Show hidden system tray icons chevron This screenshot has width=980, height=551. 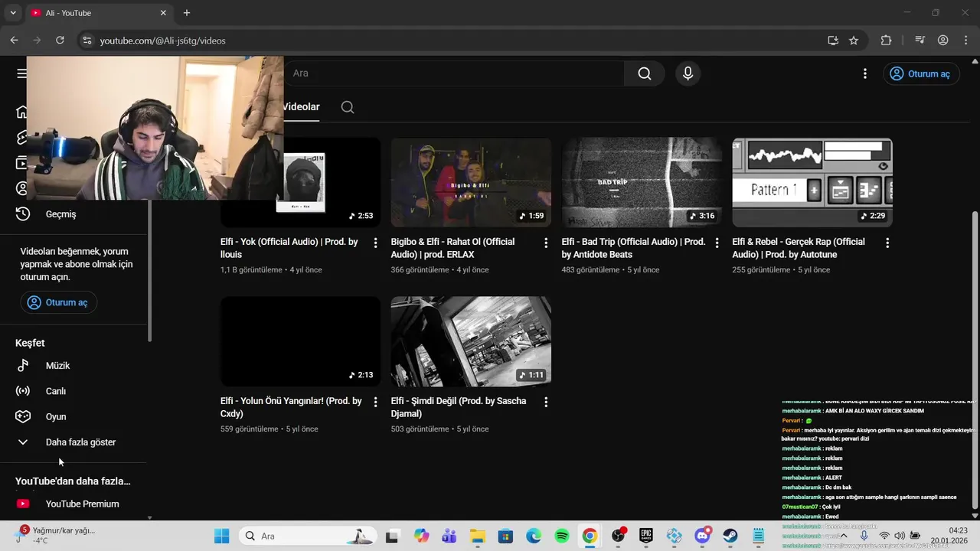coord(844,536)
